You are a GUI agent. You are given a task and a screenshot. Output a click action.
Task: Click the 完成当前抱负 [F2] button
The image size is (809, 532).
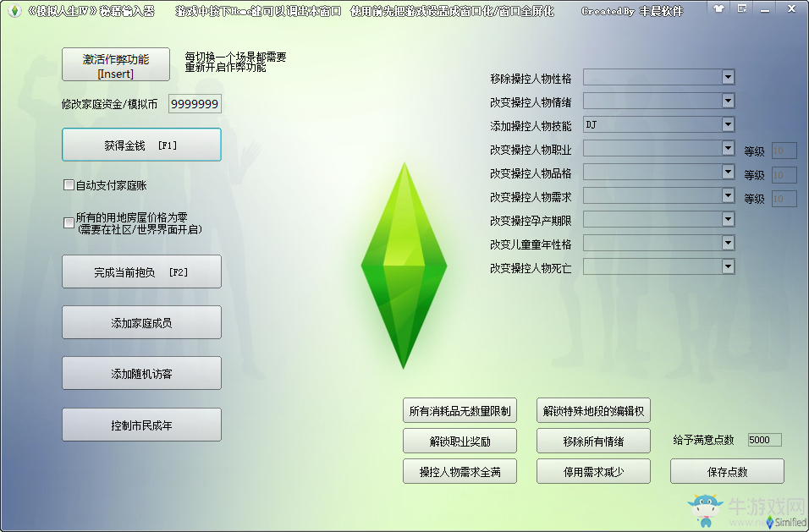tap(141, 271)
